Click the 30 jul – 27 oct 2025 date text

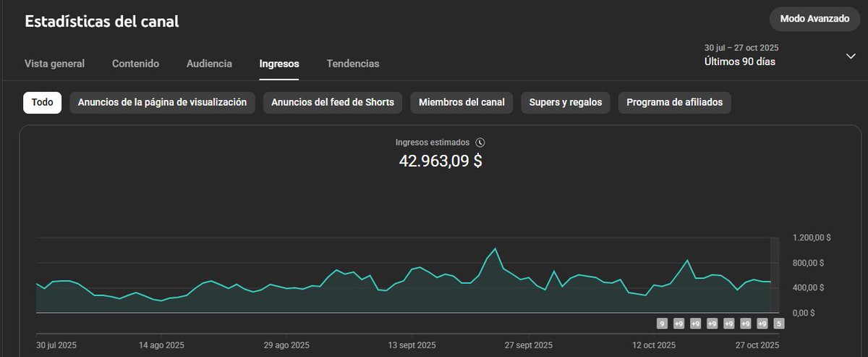click(741, 48)
